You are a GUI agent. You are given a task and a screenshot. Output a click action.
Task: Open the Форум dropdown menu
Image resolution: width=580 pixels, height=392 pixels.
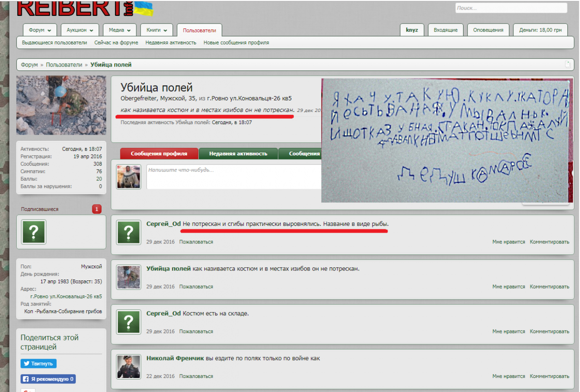[40, 30]
